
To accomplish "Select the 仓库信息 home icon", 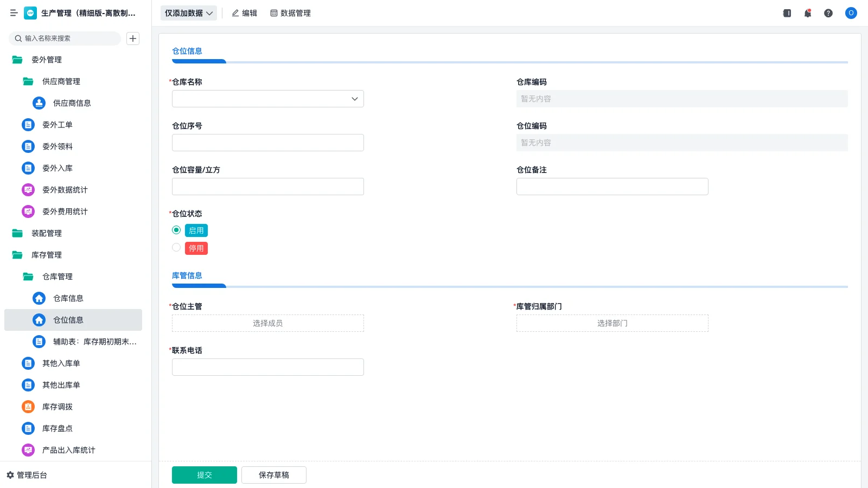I will pyautogui.click(x=39, y=298).
